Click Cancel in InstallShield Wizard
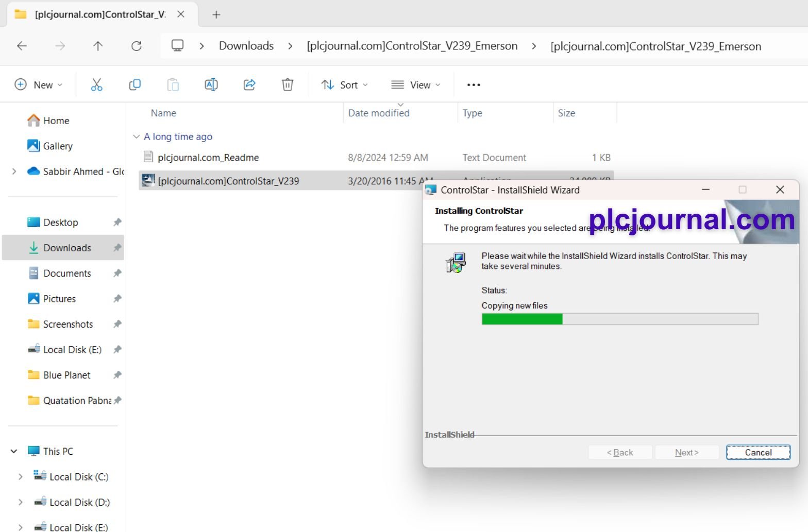The height and width of the screenshot is (532, 808). [758, 453]
